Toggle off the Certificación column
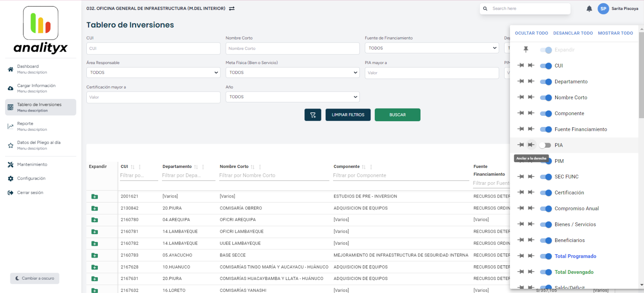 pyautogui.click(x=545, y=193)
